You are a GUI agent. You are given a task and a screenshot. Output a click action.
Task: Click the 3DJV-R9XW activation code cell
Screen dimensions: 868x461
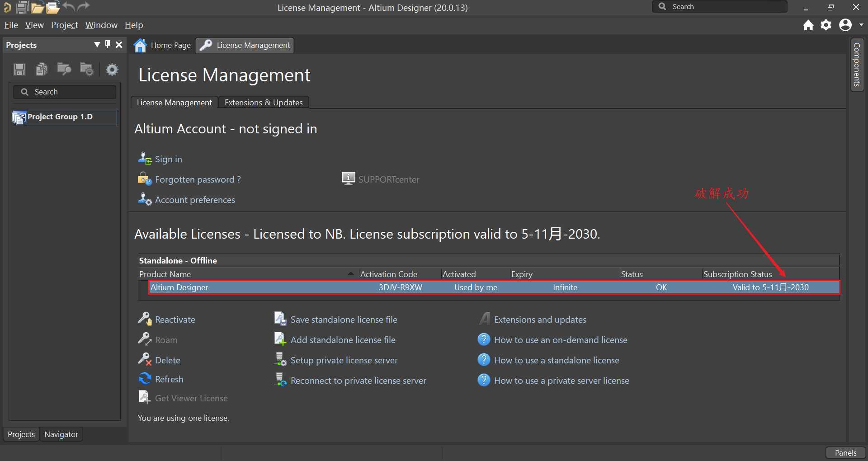(400, 287)
